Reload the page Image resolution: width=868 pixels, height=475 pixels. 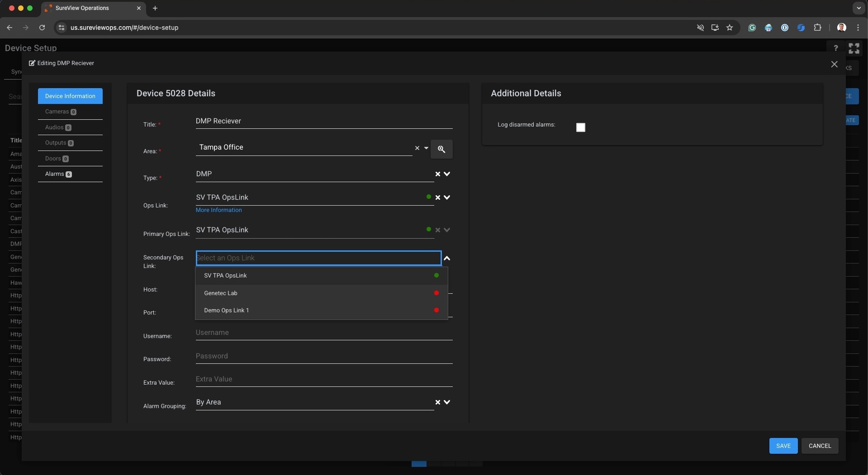(x=42, y=28)
